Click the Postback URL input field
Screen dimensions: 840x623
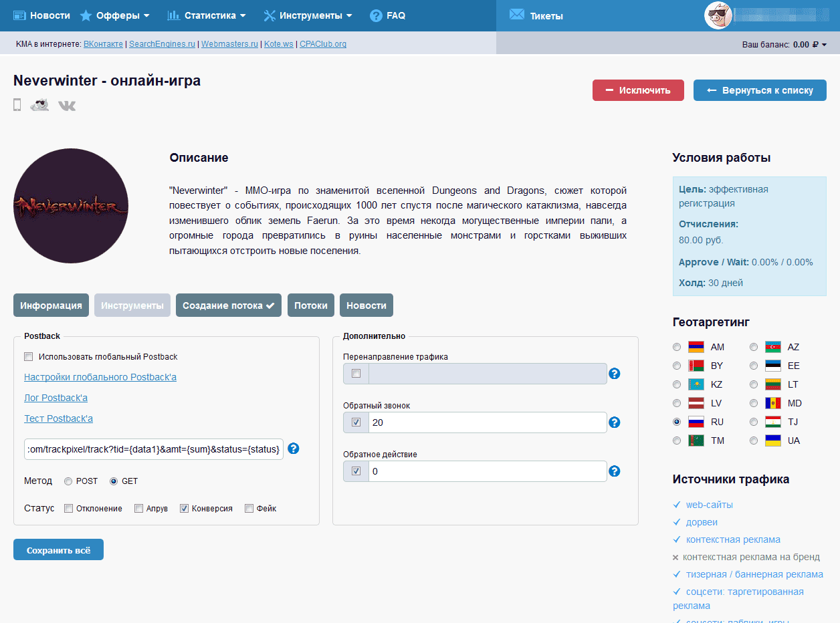pyautogui.click(x=154, y=449)
